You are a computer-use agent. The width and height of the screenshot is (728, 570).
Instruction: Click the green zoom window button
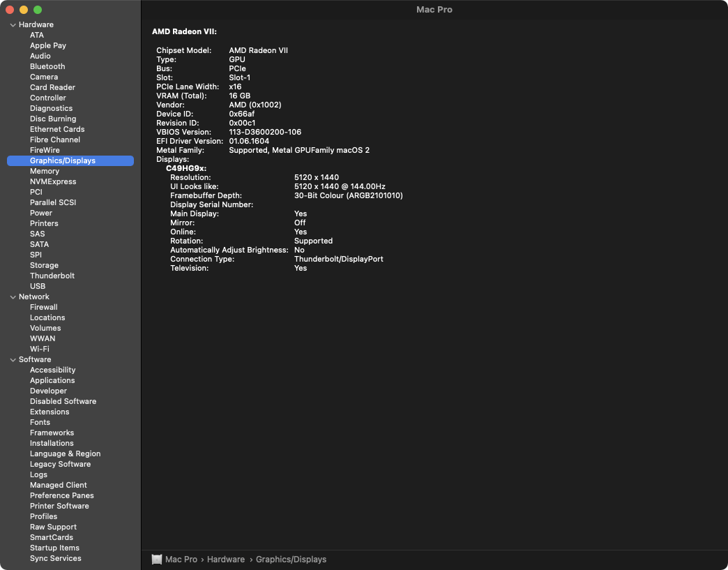[38, 10]
